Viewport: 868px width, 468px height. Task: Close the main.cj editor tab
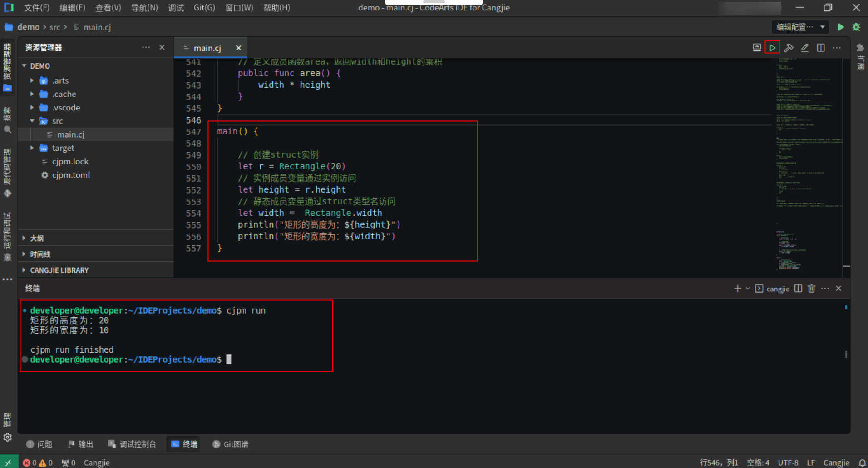click(238, 48)
